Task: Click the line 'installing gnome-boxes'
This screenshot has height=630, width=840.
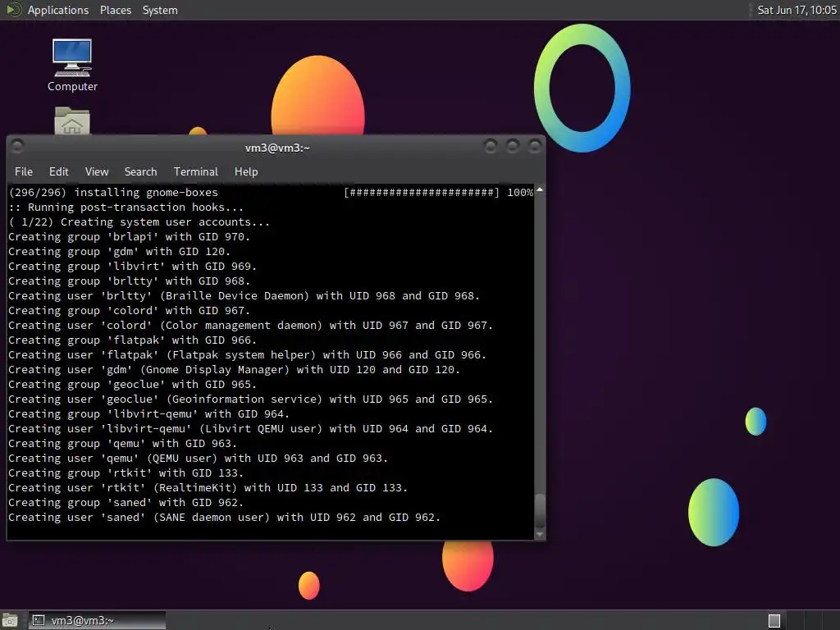Action: coord(113,192)
